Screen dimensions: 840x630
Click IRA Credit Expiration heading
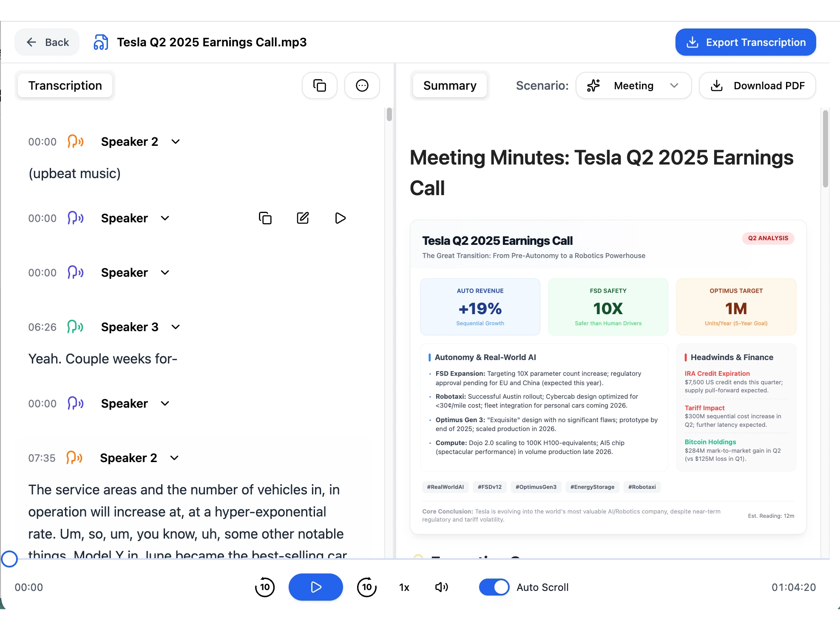pos(717,373)
